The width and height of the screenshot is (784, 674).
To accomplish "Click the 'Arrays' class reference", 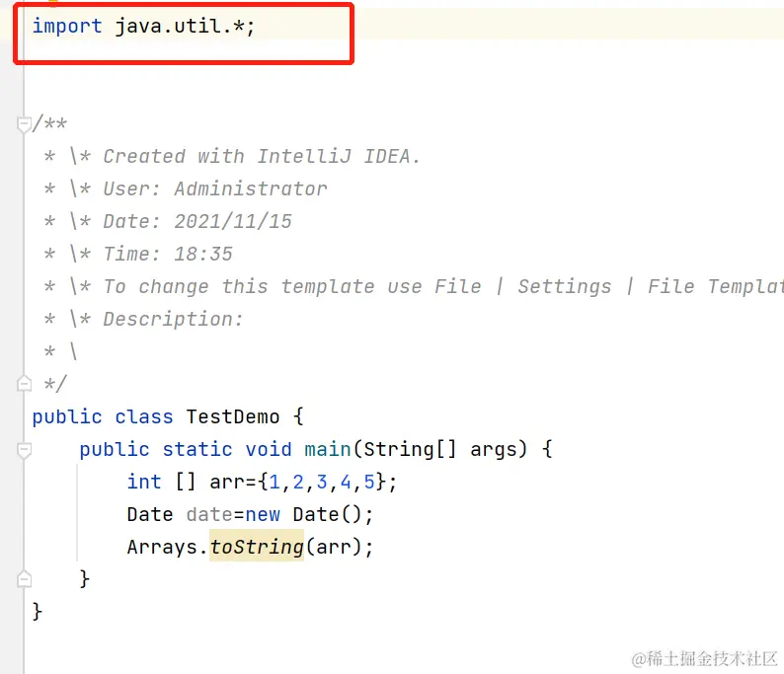I will tap(162, 547).
